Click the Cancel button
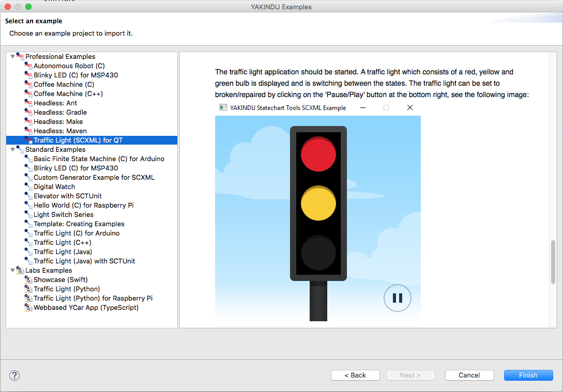 coord(469,375)
